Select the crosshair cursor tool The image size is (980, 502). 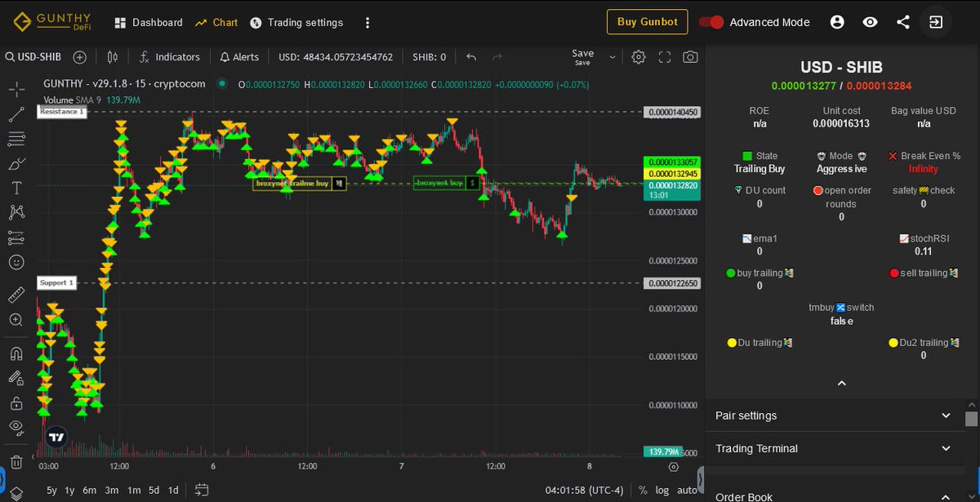16,89
